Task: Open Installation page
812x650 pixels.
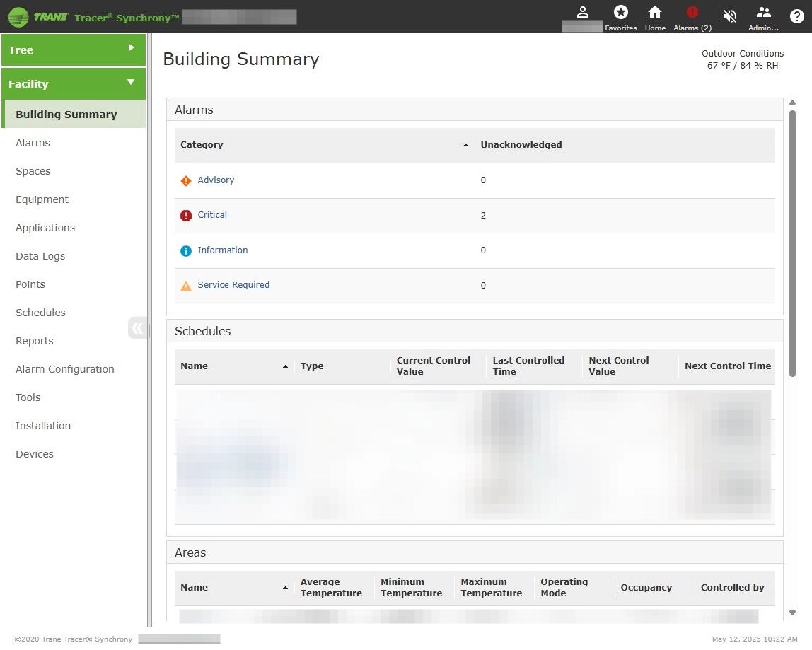Action: (43, 425)
